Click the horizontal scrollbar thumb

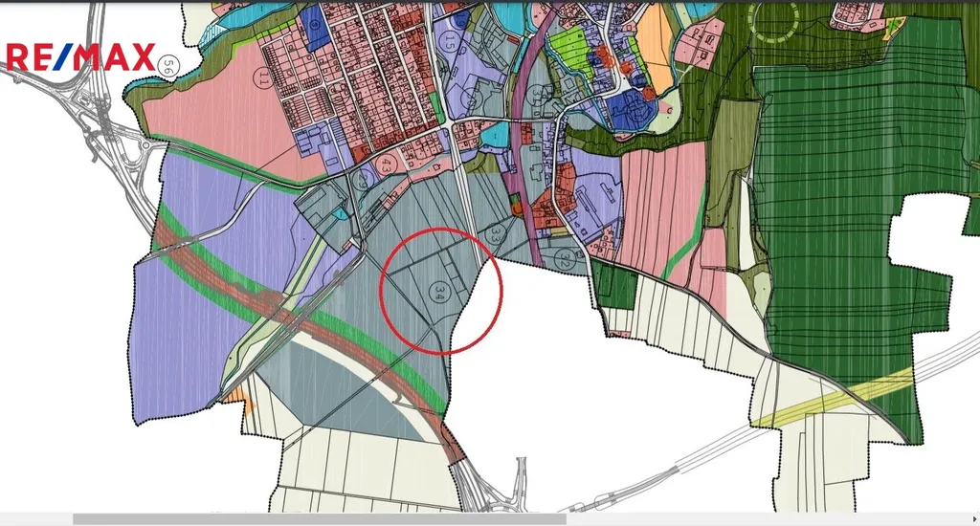pyautogui.click(x=319, y=519)
